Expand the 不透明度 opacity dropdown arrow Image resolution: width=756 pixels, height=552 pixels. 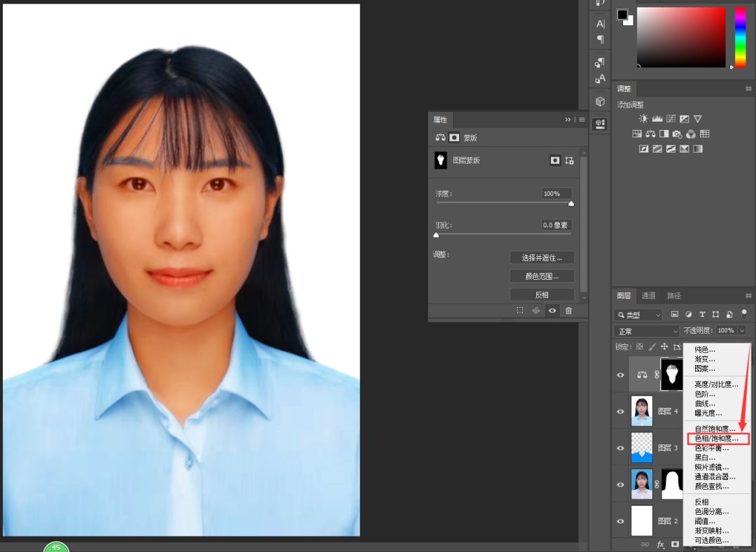click(742, 331)
